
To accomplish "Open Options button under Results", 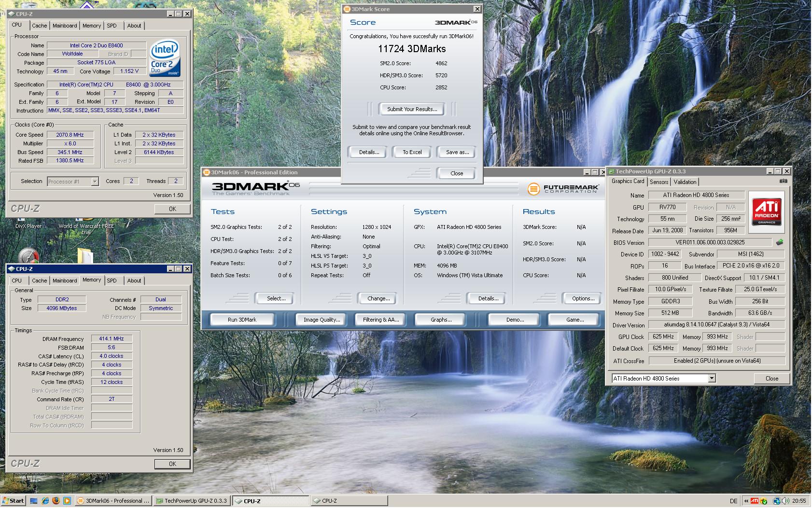I will click(583, 298).
